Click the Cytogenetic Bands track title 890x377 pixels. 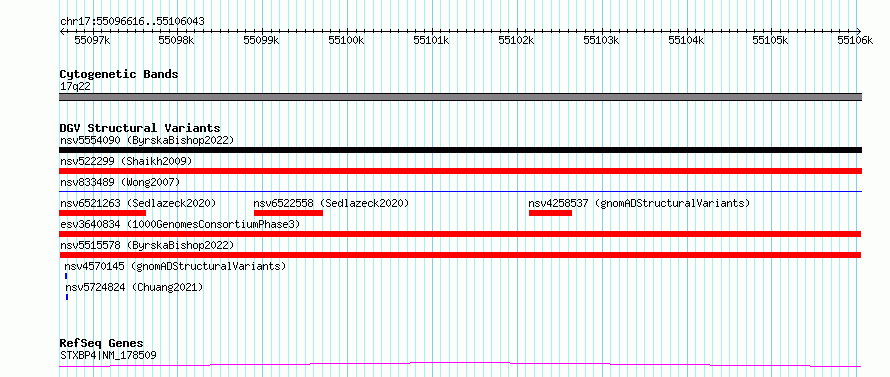coord(119,74)
